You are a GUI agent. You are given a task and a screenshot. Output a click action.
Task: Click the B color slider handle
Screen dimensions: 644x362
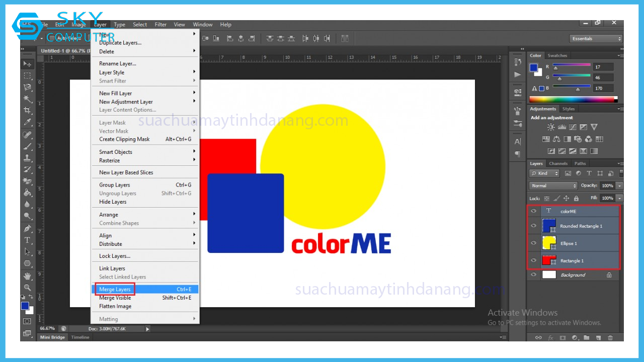point(578,89)
